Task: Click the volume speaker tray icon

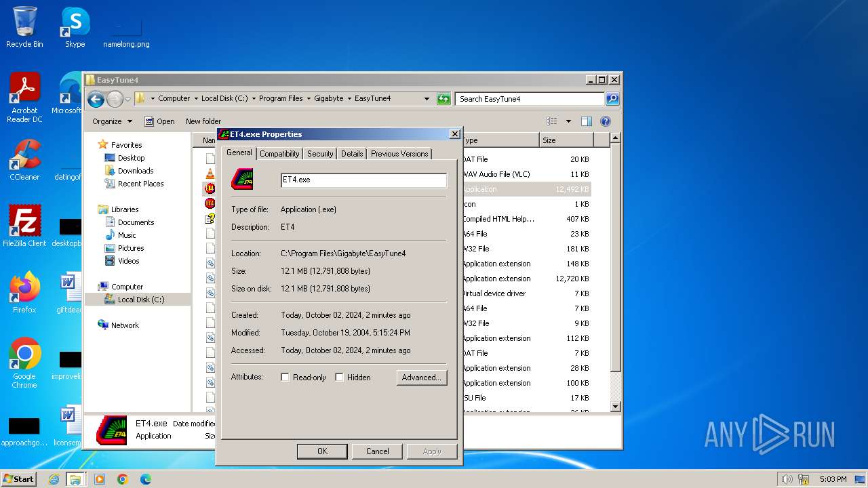Action: [787, 479]
